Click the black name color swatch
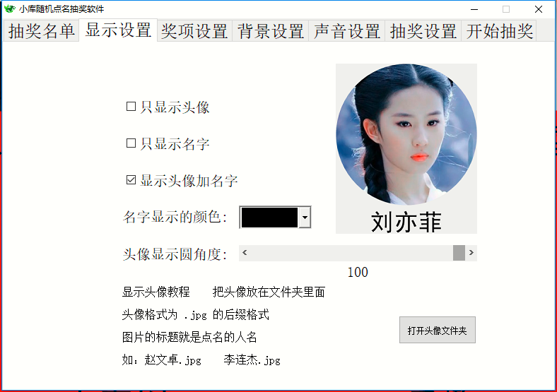The width and height of the screenshot is (557, 392). tap(269, 218)
